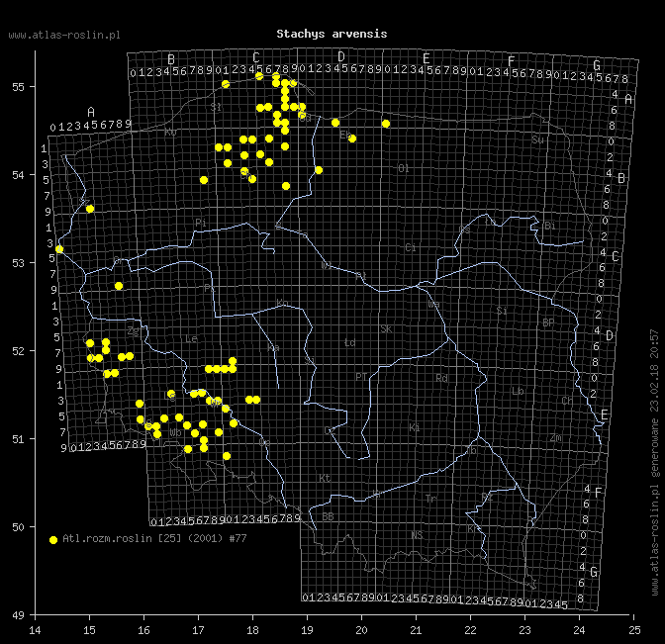Viewport: 665px width, 644px height.
Task: Click latitude label '54' on left axis
Action: point(18,175)
